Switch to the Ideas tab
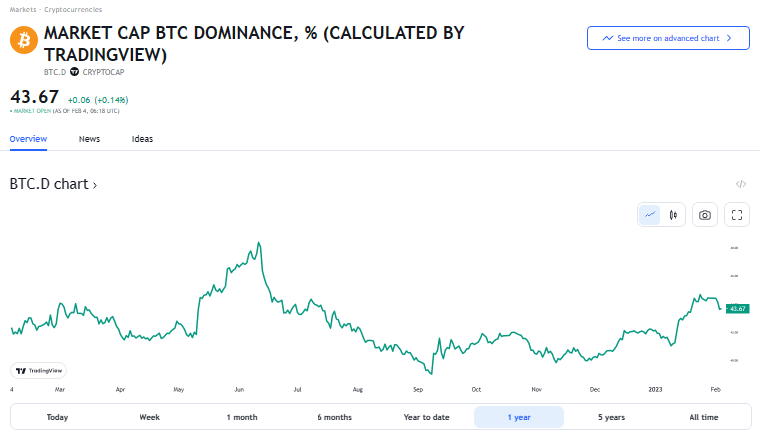 (x=142, y=139)
